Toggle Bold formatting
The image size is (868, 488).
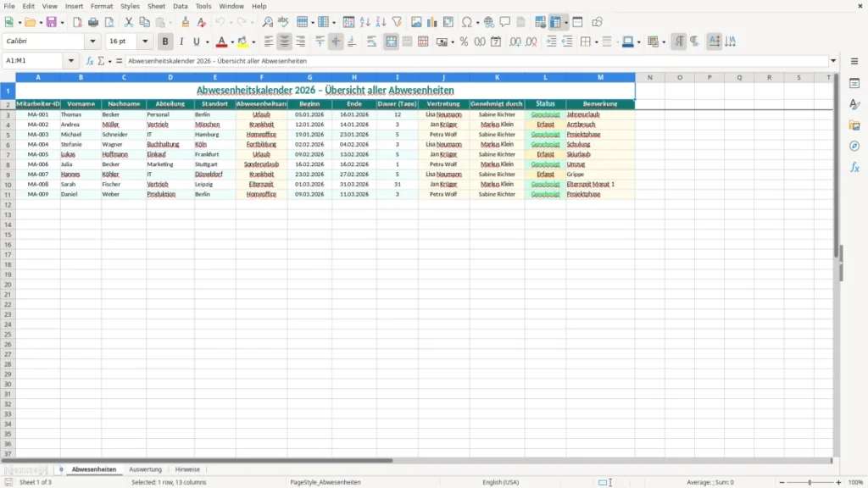pyautogui.click(x=165, y=42)
